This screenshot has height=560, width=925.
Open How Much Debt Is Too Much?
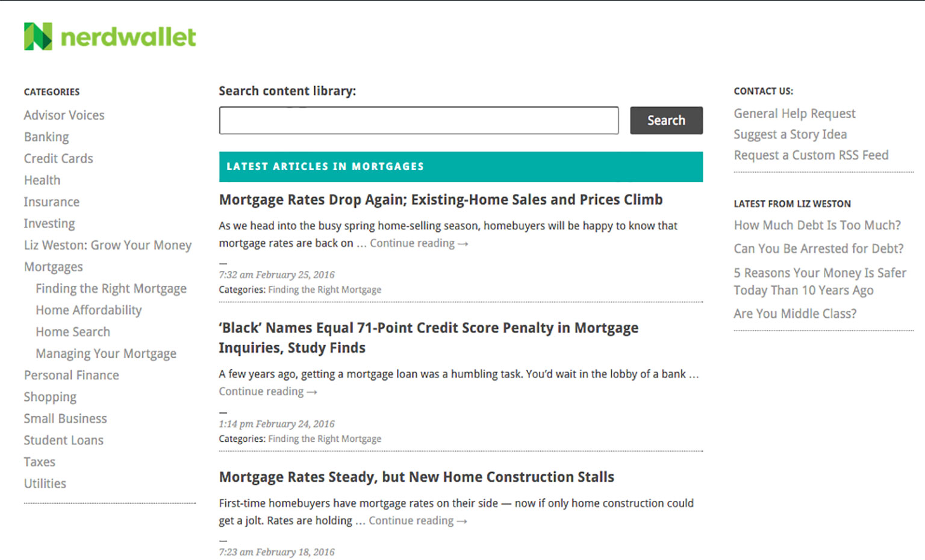tap(817, 225)
